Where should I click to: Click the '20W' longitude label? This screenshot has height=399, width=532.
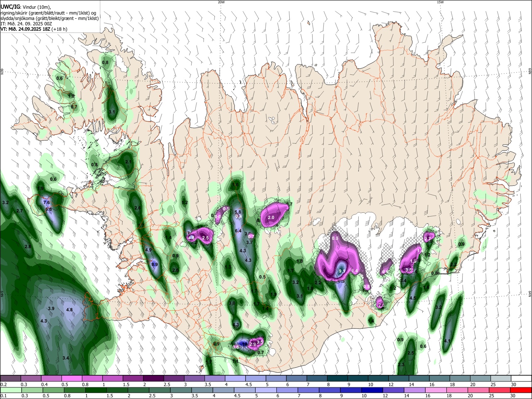(x=221, y=2)
